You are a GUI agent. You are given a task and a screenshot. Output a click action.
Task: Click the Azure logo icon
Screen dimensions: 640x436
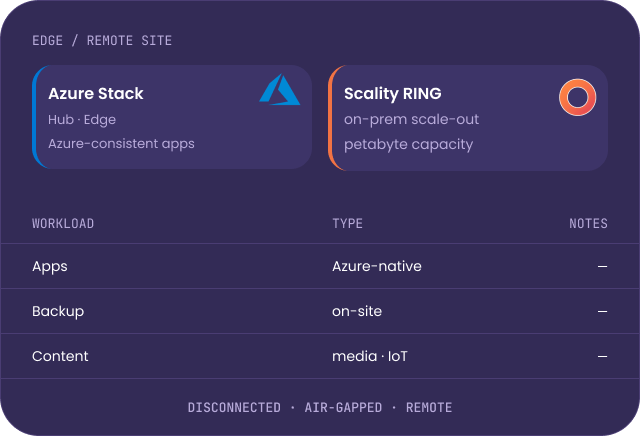click(280, 89)
